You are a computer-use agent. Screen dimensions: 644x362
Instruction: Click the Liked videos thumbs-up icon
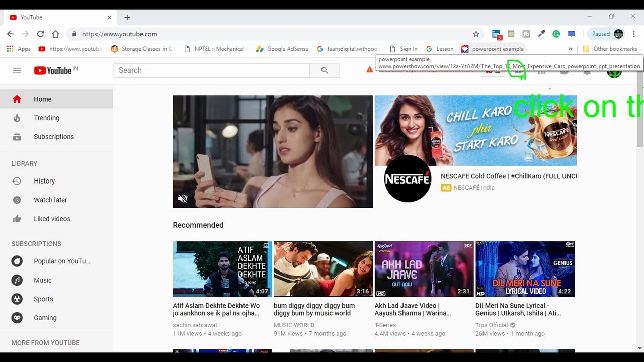tap(17, 219)
